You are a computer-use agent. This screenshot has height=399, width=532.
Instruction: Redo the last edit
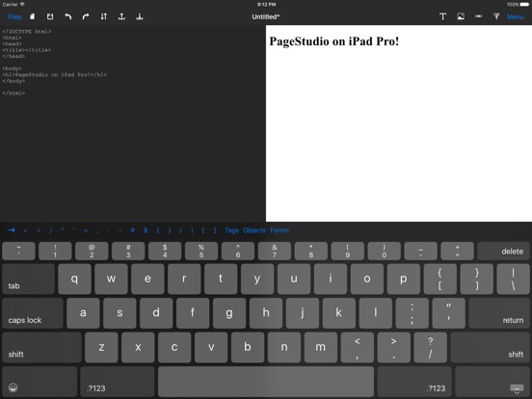click(86, 16)
